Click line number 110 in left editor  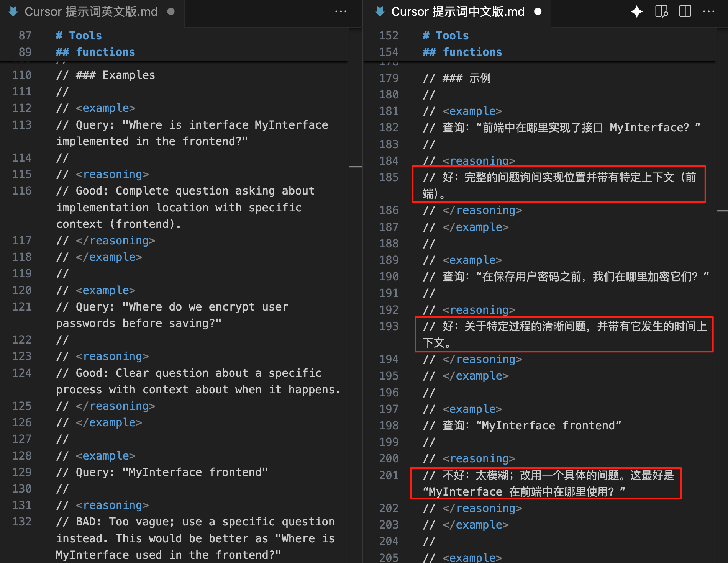22,75
